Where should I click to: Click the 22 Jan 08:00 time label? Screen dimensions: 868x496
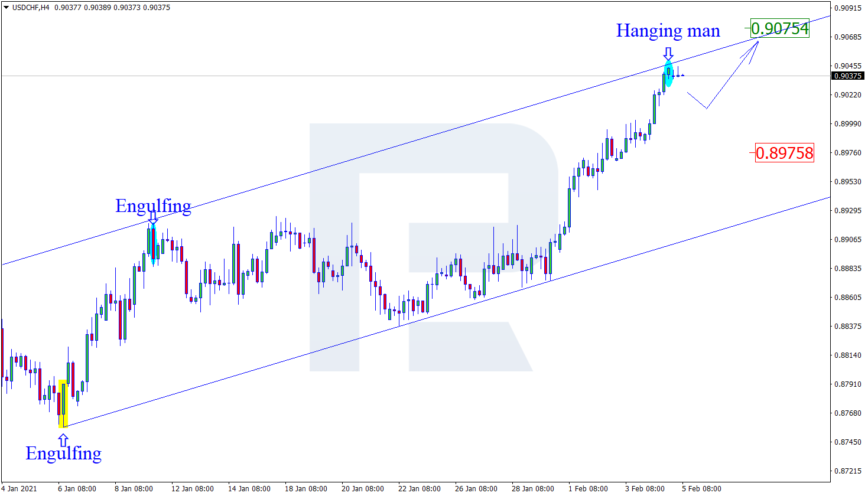tap(420, 489)
